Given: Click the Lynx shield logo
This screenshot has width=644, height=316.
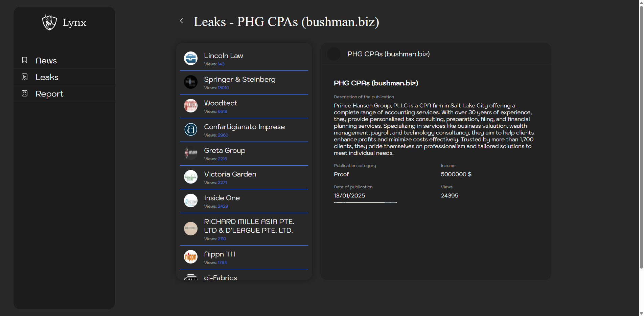Looking at the screenshot, I should tap(49, 22).
